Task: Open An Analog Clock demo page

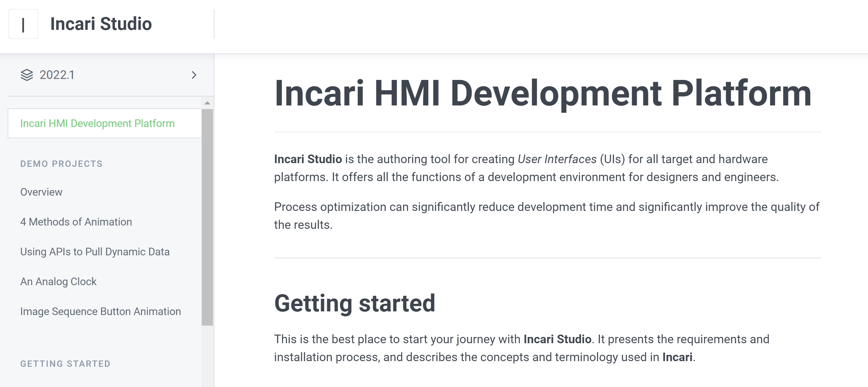Action: point(58,282)
